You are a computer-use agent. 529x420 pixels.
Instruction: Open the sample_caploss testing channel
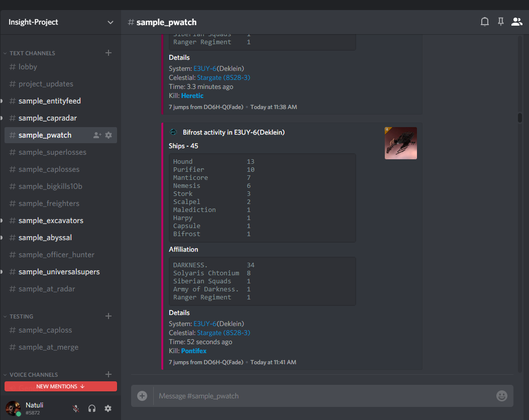tap(61, 330)
